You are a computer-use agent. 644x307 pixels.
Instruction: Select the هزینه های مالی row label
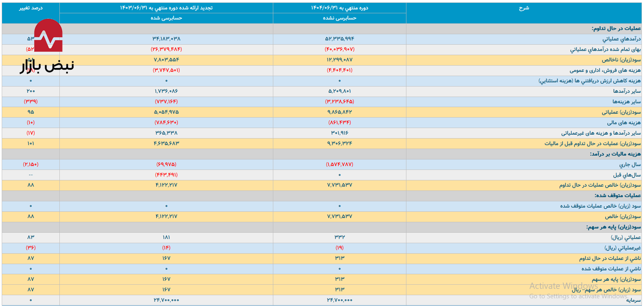click(624, 122)
